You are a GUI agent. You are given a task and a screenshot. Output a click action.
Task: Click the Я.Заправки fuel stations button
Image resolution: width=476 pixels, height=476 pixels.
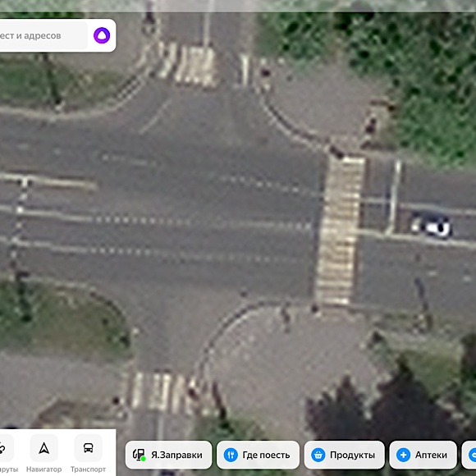pyautogui.click(x=168, y=455)
